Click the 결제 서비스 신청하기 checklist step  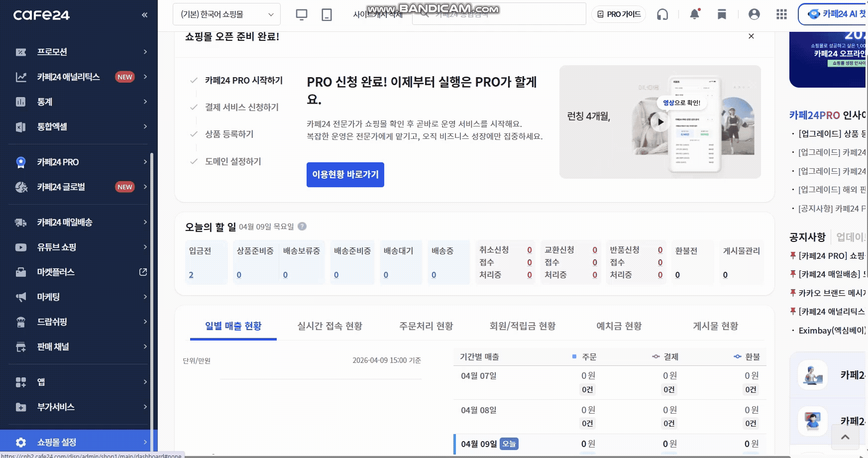pyautogui.click(x=242, y=107)
